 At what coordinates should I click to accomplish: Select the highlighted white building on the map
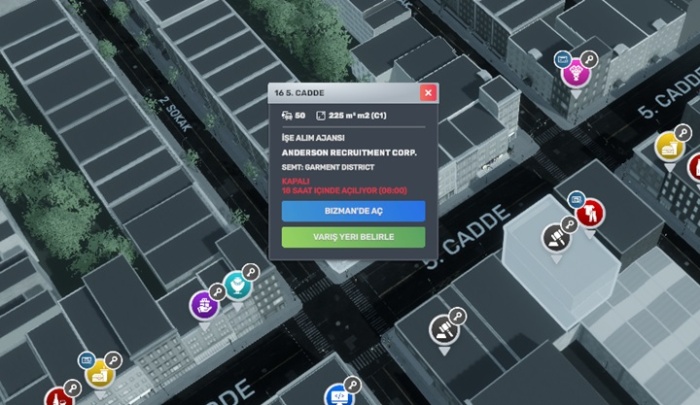(560, 270)
